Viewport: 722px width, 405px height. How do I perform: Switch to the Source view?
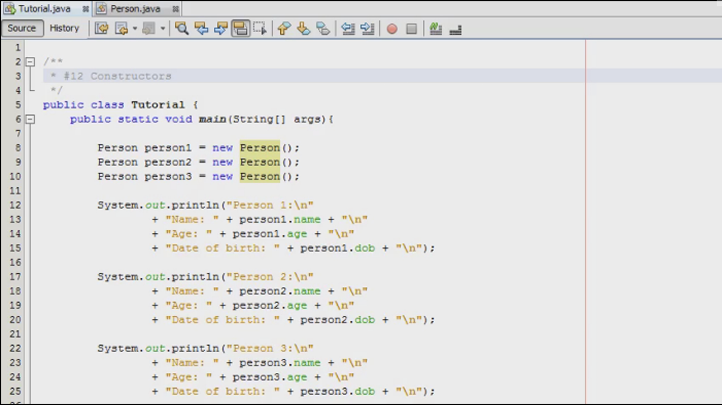pyautogui.click(x=22, y=28)
